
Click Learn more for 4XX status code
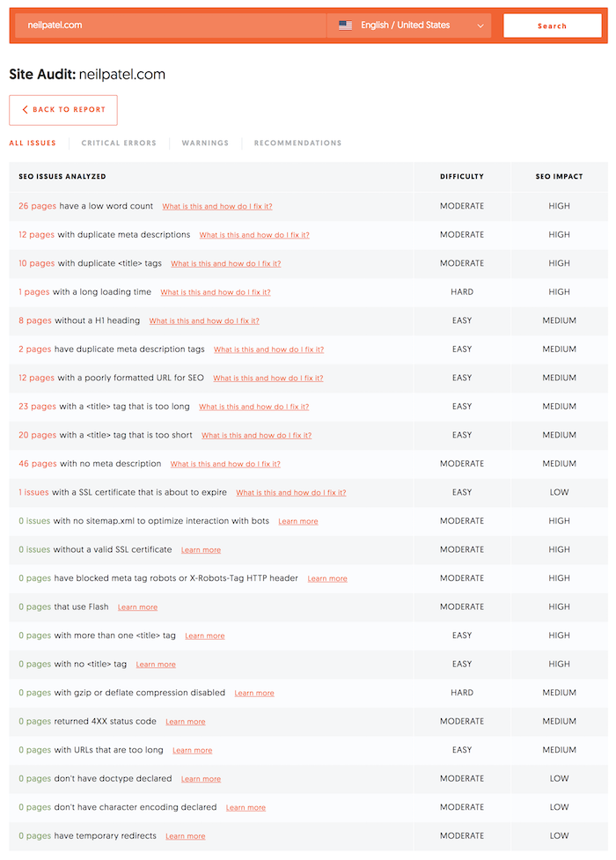(x=186, y=722)
